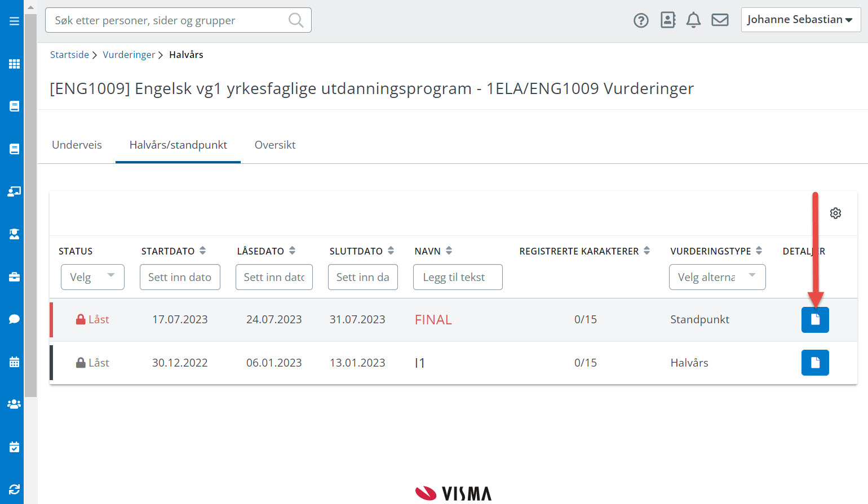Select lock date 24.07.2023
The image size is (868, 504).
[x=274, y=319]
